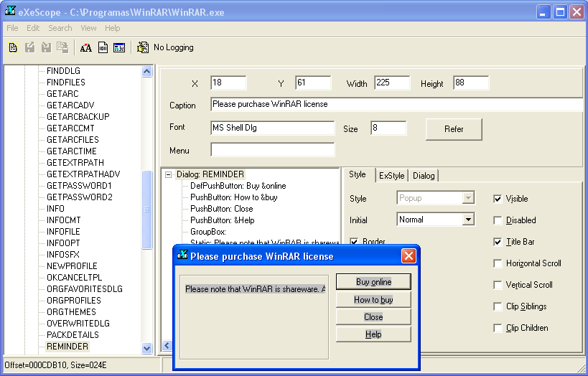The image size is (588, 376).
Task: Switch to the ExStyle tab
Action: [x=391, y=176]
